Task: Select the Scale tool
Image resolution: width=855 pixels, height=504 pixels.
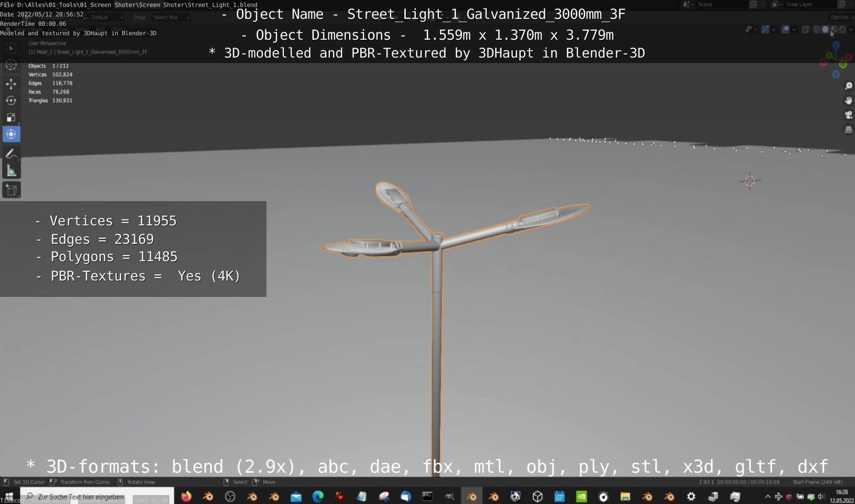Action: 11,117
